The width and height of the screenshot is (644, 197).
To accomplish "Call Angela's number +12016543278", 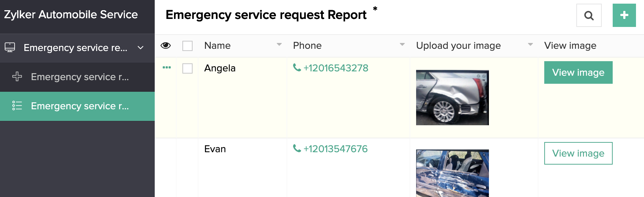I will [x=336, y=68].
